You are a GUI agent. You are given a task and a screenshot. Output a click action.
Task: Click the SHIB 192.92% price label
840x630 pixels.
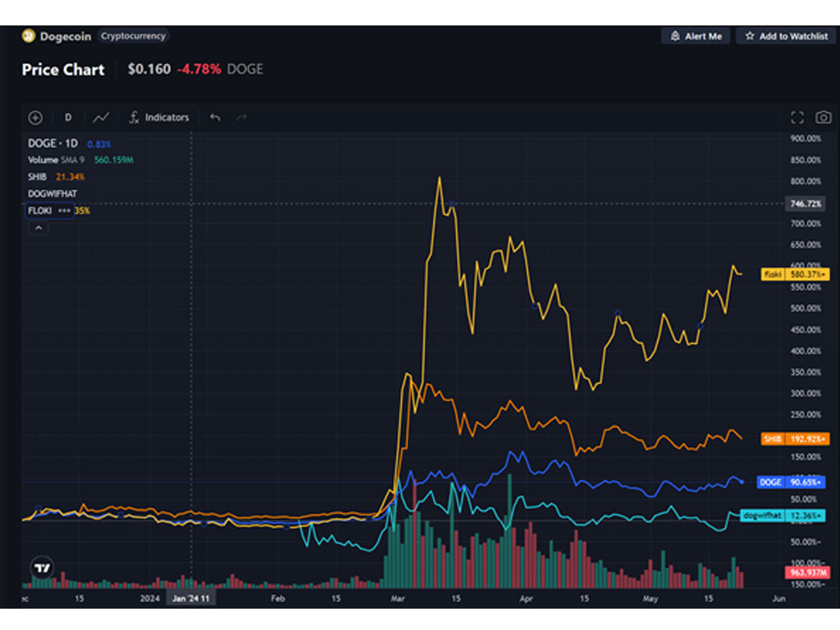795,439
